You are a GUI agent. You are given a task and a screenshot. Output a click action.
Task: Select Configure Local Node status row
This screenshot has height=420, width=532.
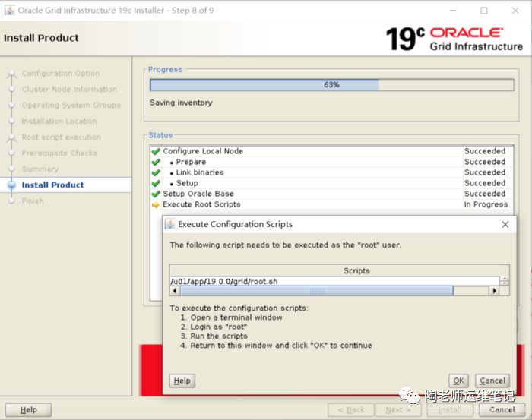(331, 151)
